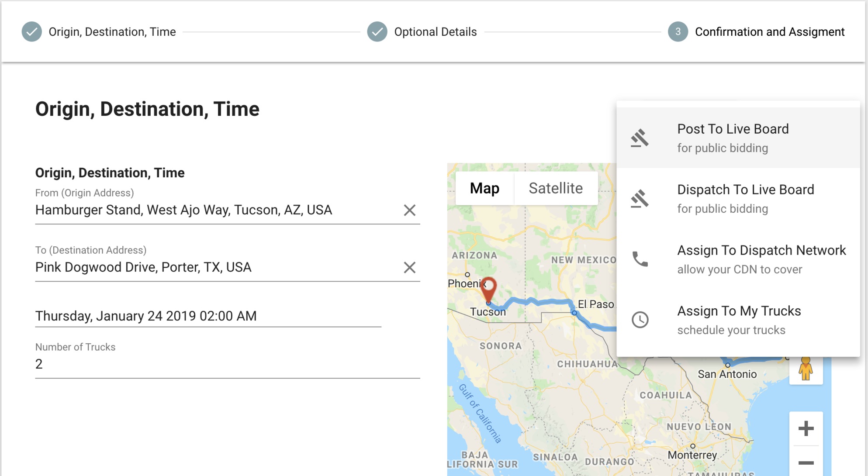
Task: Click the clock icon for Assign To My Trucks
Action: (x=640, y=320)
